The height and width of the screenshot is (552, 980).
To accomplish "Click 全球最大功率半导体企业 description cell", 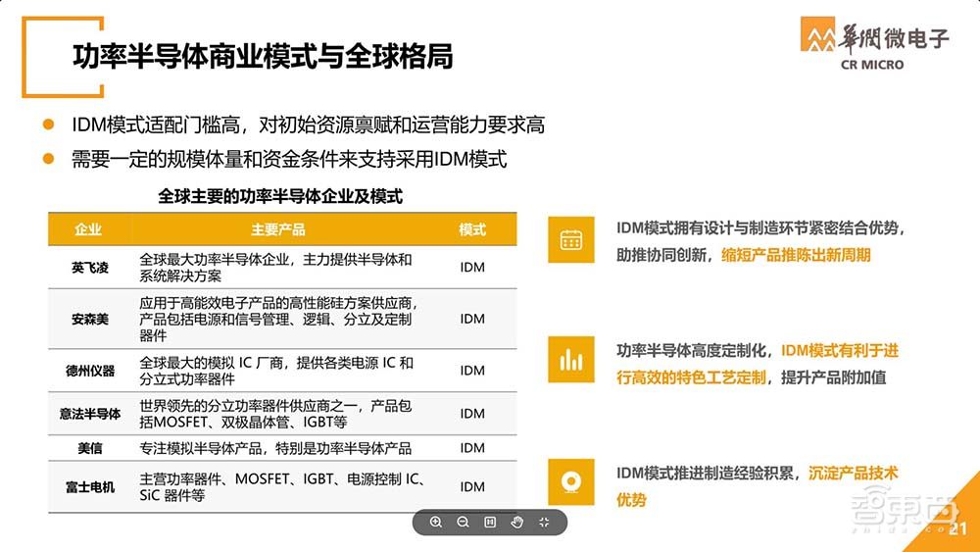I will tap(275, 268).
